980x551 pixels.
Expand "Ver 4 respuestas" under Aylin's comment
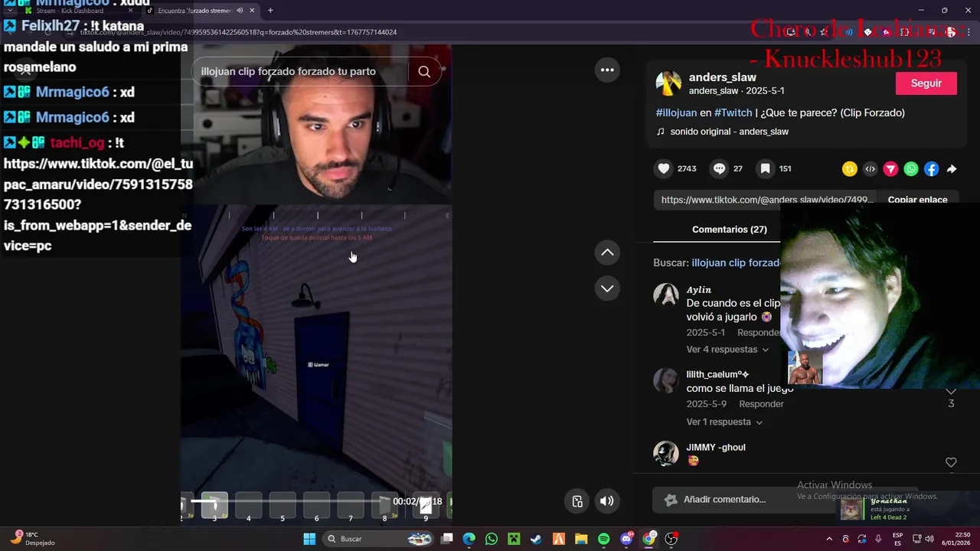tap(727, 350)
